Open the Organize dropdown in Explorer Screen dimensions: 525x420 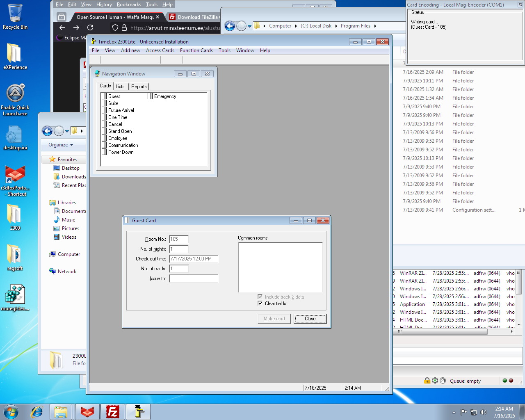[x=61, y=145]
